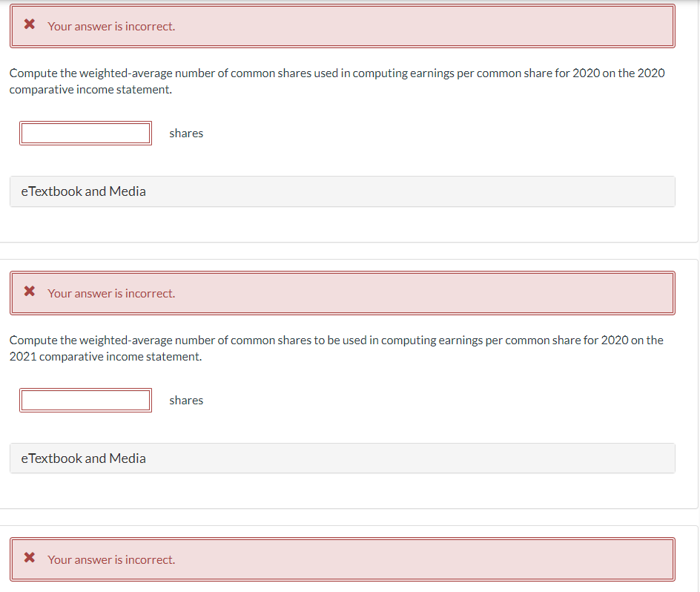Expand the first eTextbook and Media section
This screenshot has width=700, height=592.
343,191
